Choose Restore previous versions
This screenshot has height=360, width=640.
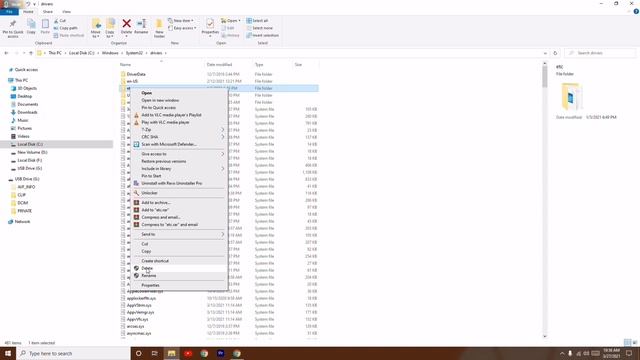[179, 162]
